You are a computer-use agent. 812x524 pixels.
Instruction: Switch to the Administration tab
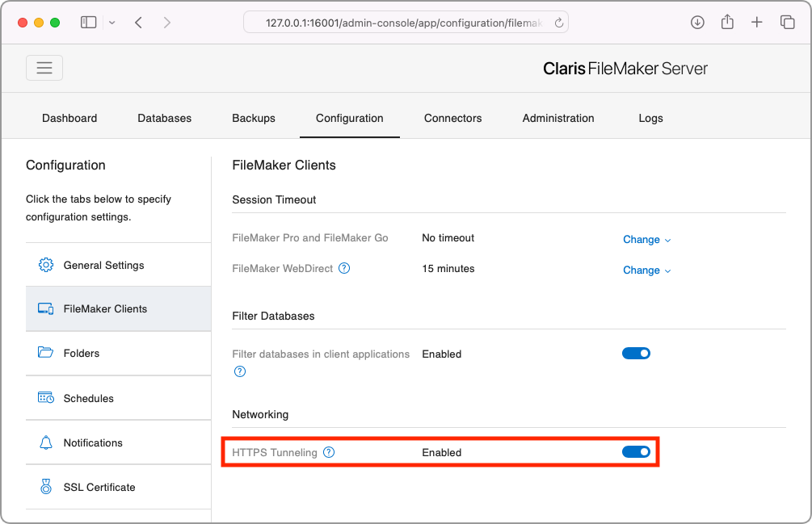[x=557, y=118]
